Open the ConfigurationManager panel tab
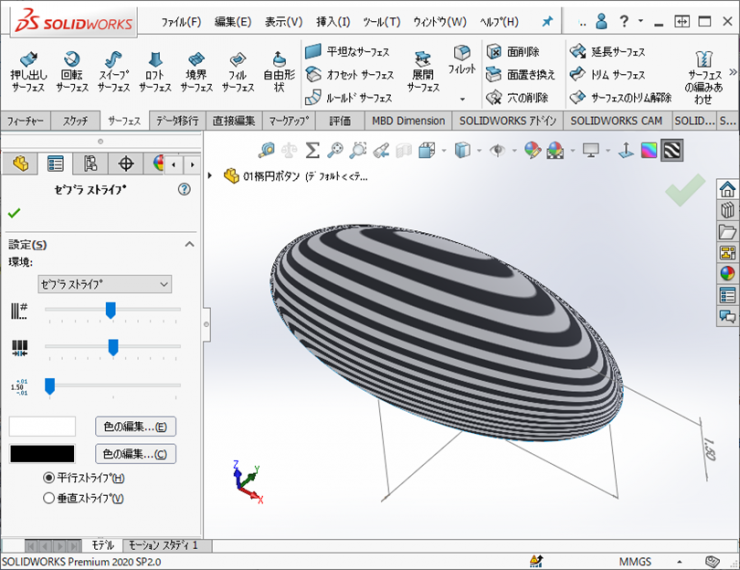The height and width of the screenshot is (570, 740). click(91, 163)
